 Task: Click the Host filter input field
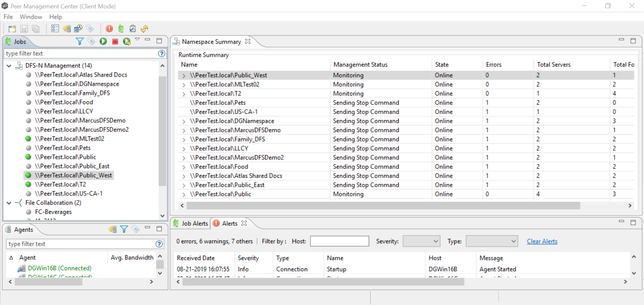click(x=340, y=241)
